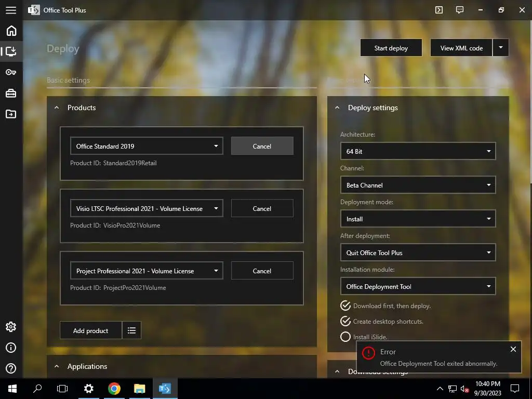Collapse the Deploy settings section
Viewport: 532px width, 399px height.
[x=337, y=108]
